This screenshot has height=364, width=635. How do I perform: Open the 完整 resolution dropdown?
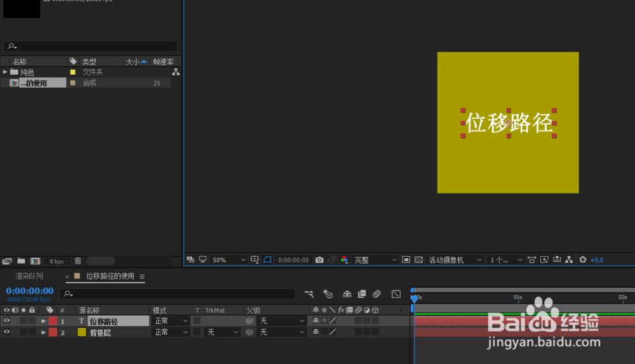pos(375,259)
